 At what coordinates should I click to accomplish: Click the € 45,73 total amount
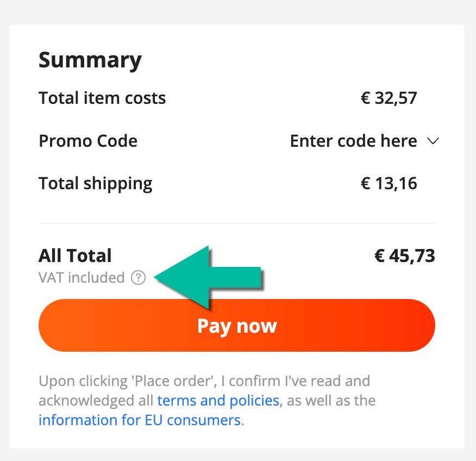click(x=405, y=256)
